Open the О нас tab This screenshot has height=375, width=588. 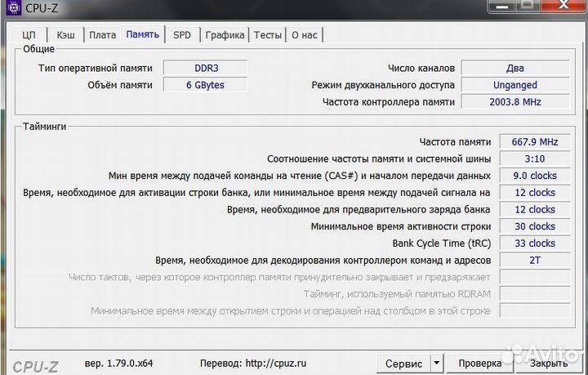(305, 35)
